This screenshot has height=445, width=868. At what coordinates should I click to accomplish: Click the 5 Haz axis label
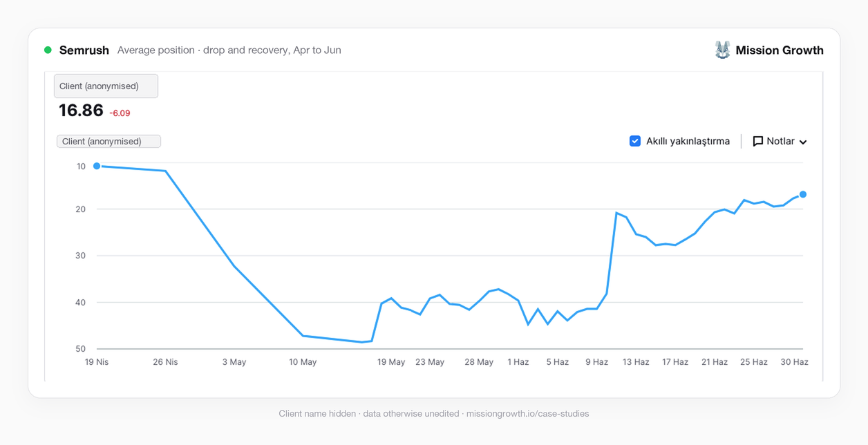tap(558, 362)
